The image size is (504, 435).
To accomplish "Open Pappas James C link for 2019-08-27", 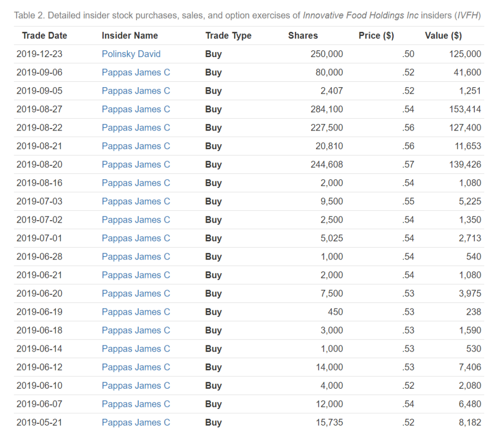I will [x=136, y=109].
